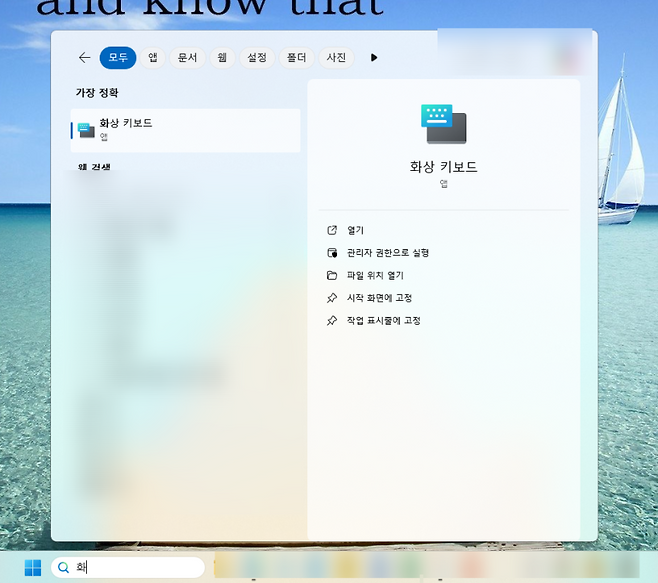Select the 설정 filter tab
658x583 pixels.
pos(257,58)
